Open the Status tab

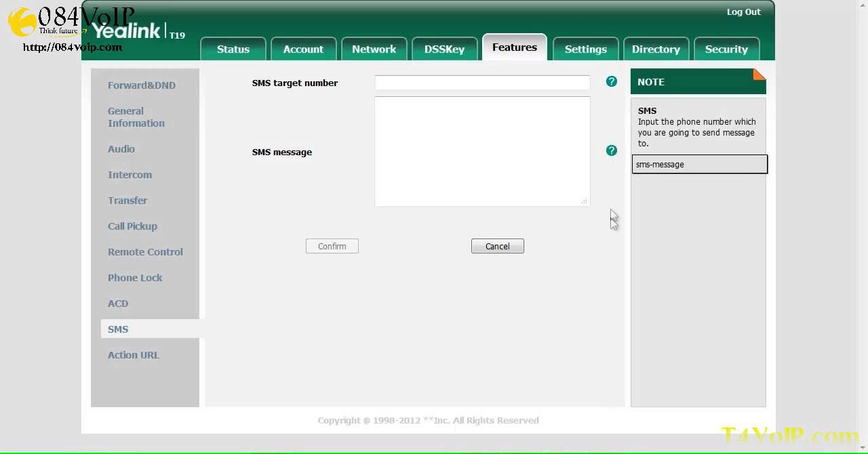(x=233, y=49)
